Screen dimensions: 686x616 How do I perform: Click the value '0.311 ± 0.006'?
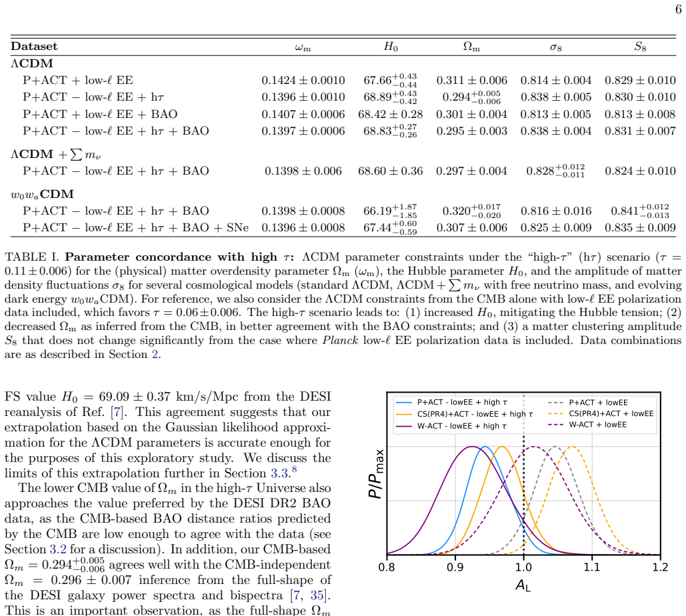(471, 81)
